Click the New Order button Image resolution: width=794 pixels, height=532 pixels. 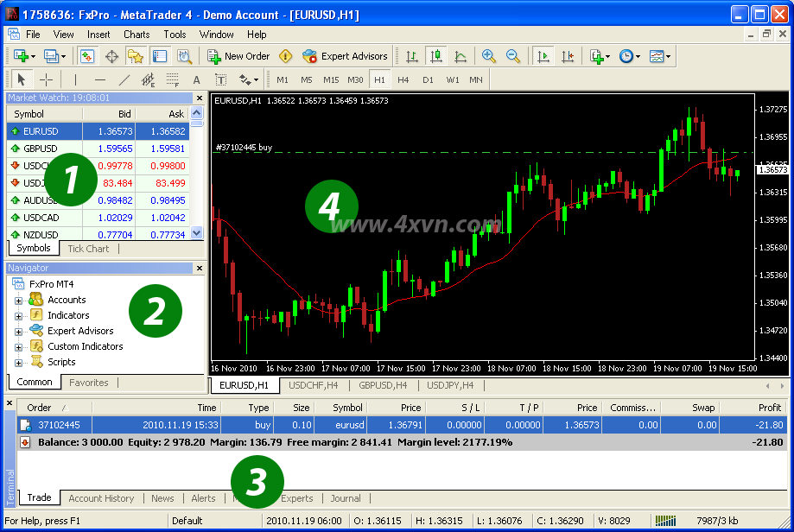tap(238, 56)
